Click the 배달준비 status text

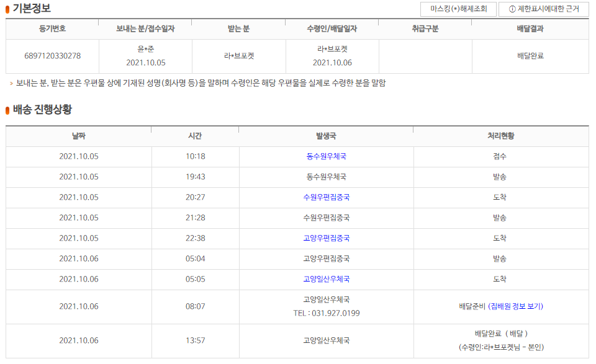472,306
